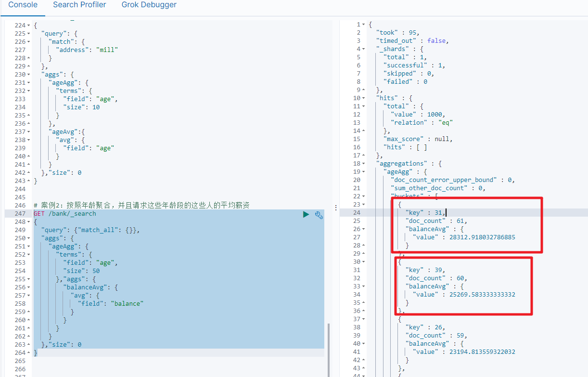Viewport: 588px width, 377px height.
Task: Fold the "match" block at request line 226
Action: (28, 41)
